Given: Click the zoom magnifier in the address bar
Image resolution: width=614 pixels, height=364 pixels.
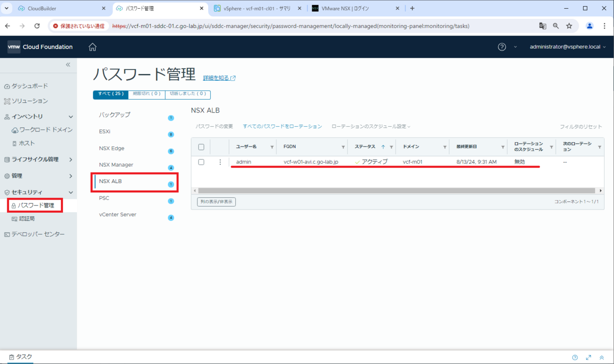Looking at the screenshot, I should [x=556, y=26].
